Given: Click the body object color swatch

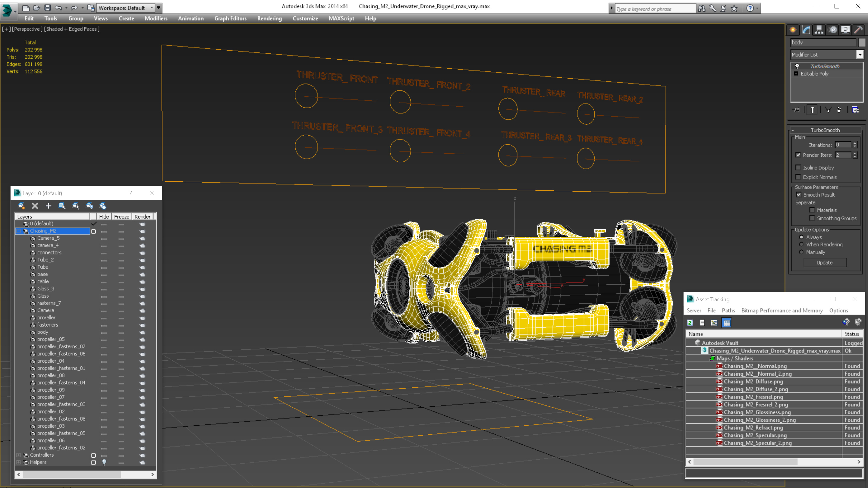Looking at the screenshot, I should click(862, 42).
